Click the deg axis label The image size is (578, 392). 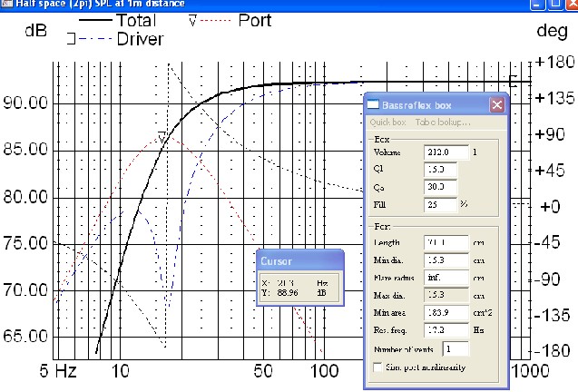click(552, 31)
